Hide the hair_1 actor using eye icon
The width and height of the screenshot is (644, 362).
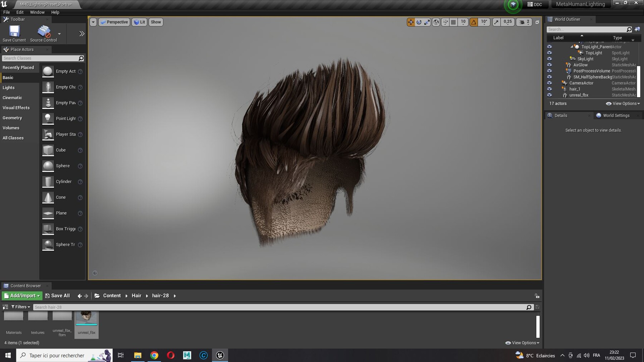coord(550,89)
